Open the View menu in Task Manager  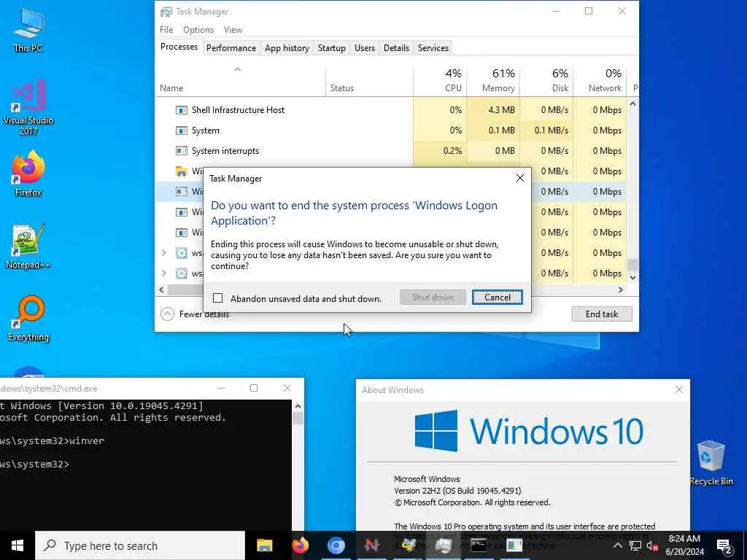pos(233,29)
